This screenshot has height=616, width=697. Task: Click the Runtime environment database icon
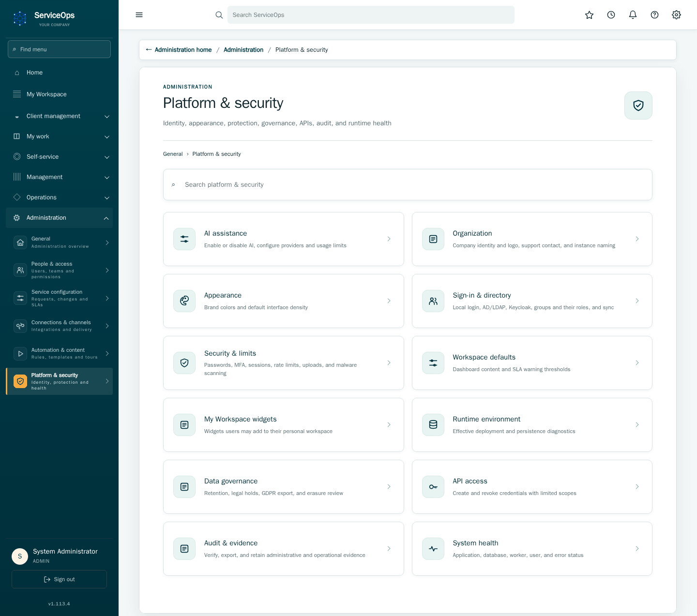pos(433,425)
